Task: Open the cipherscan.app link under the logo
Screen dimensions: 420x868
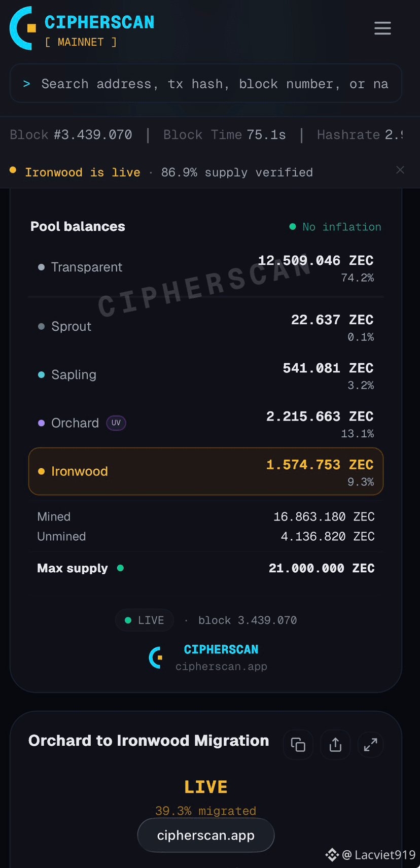Action: [x=221, y=667]
